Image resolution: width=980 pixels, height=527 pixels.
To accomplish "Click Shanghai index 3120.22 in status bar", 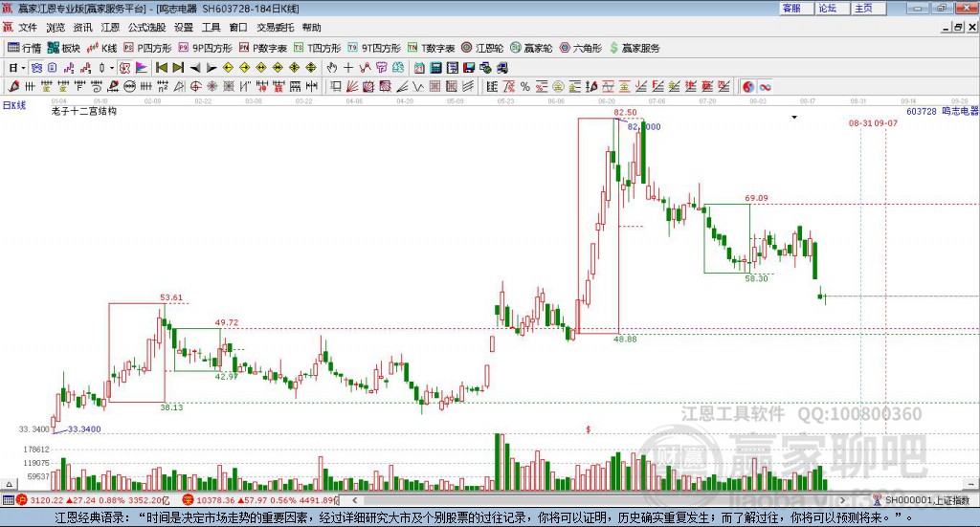I will click(x=49, y=500).
